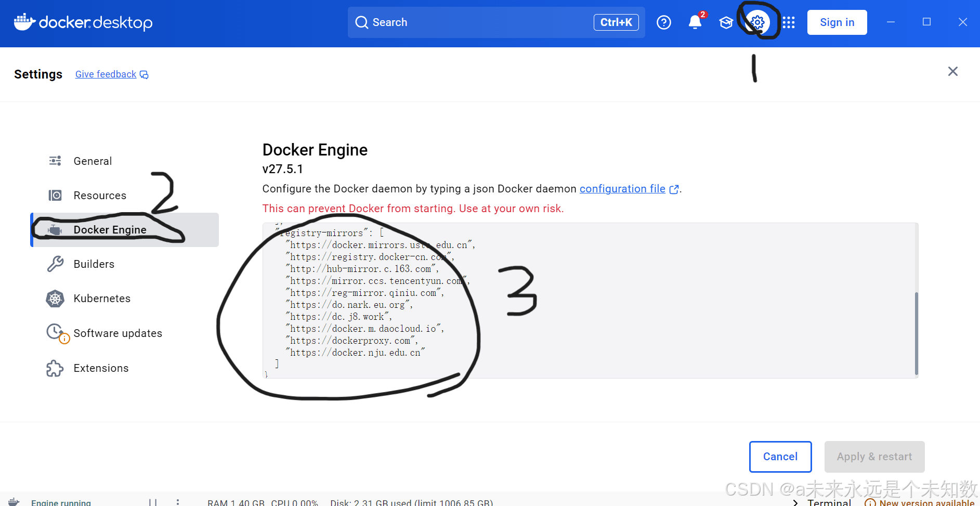Open the help question mark icon
Viewport: 980px width, 506px height.
pos(663,22)
